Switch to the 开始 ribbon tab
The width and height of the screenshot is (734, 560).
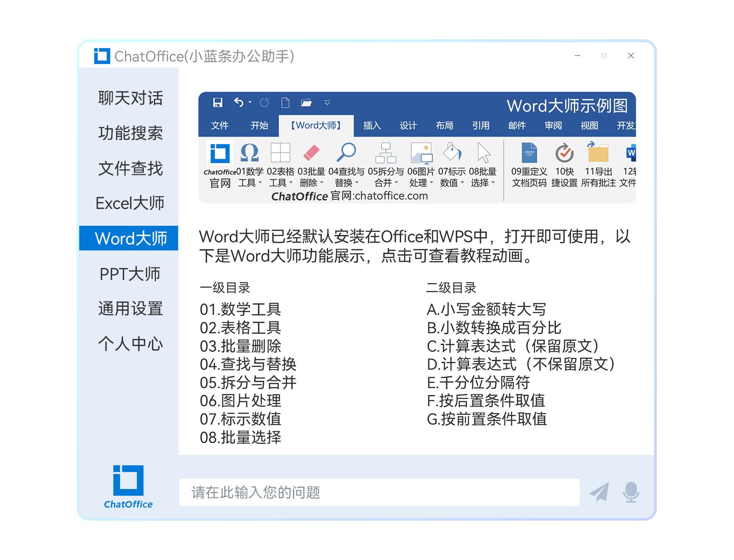click(x=259, y=125)
